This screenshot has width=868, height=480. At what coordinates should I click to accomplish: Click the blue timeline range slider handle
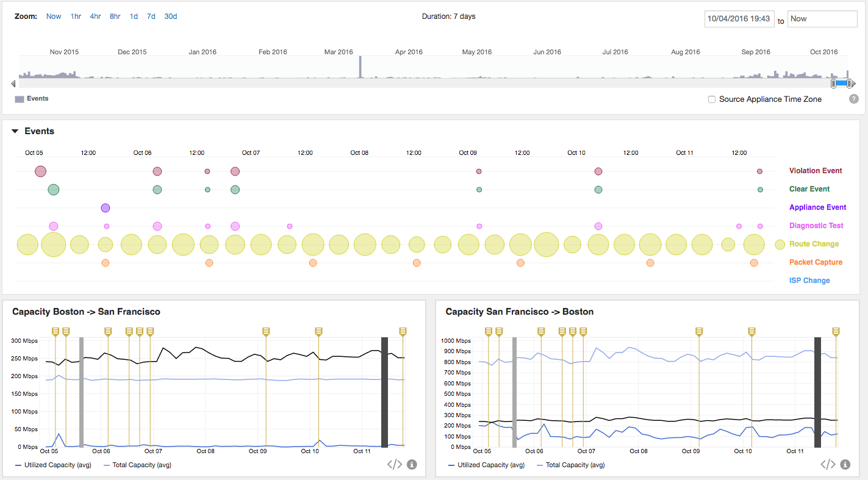tap(842, 83)
